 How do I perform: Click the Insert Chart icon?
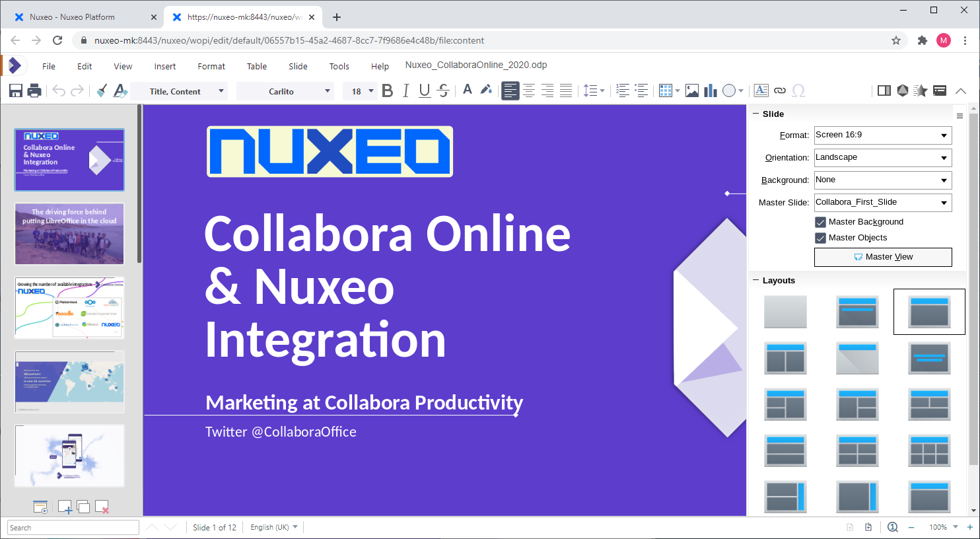(x=711, y=91)
